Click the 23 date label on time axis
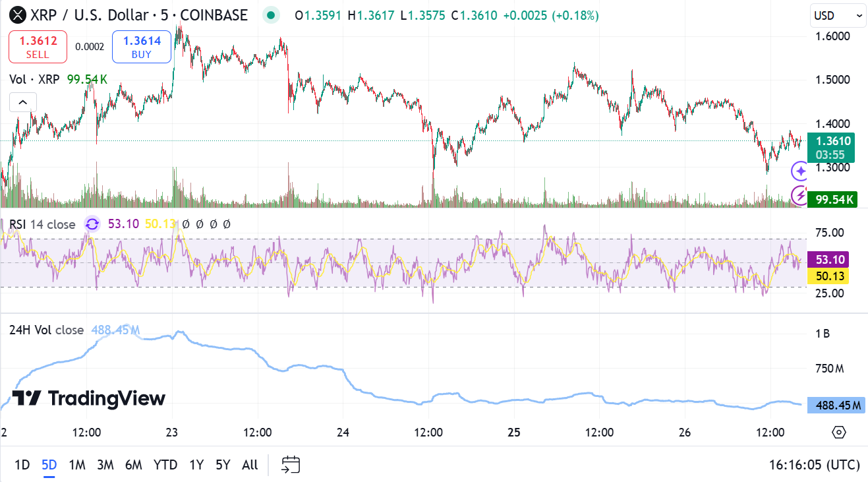This screenshot has height=482, width=868. 172,433
